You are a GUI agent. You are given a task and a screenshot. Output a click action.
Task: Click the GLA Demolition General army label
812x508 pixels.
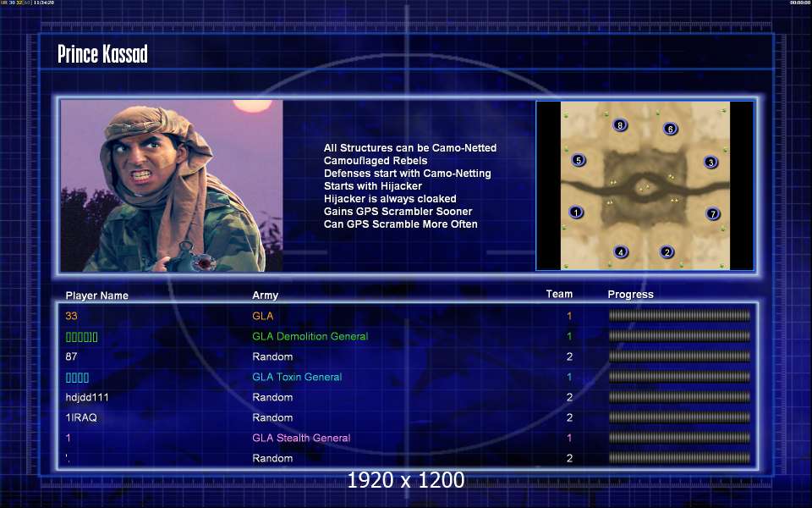click(310, 336)
